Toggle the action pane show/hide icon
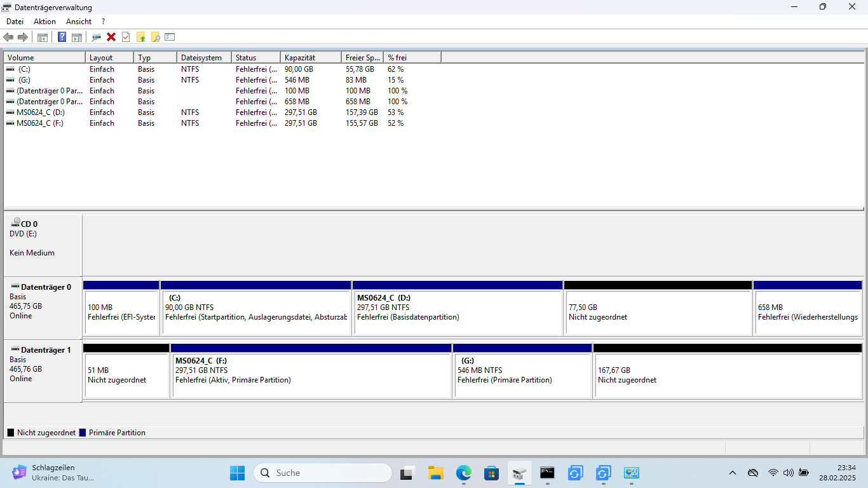 click(x=77, y=37)
